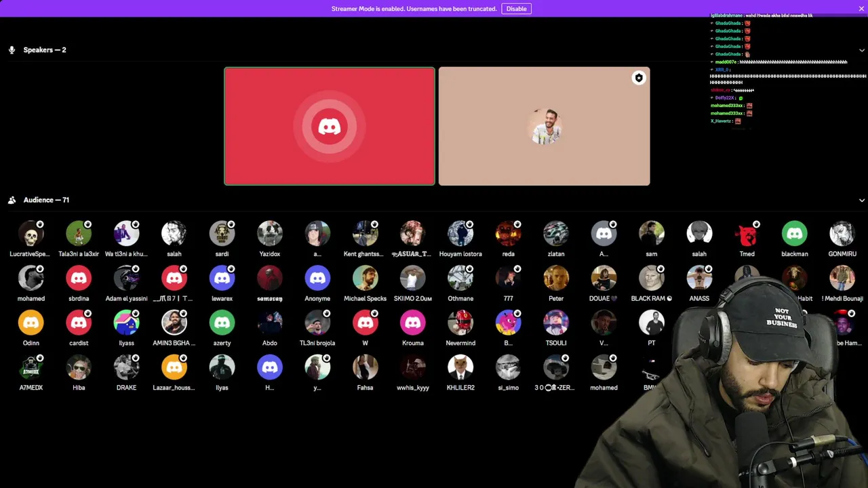868x488 pixels.
Task: Open si_simo audience avatar
Action: (508, 368)
